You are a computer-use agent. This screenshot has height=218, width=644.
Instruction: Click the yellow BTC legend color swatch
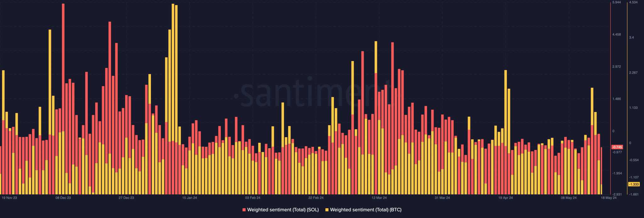[x=327, y=210]
